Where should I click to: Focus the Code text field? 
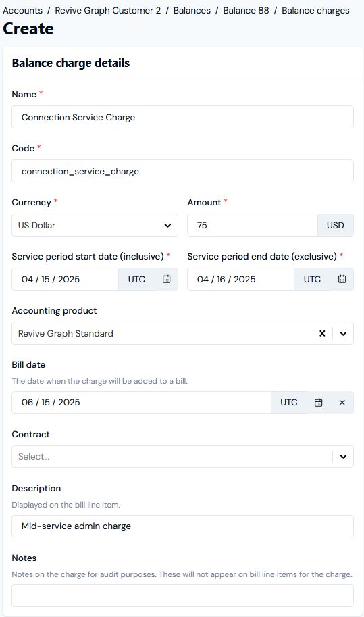point(183,171)
